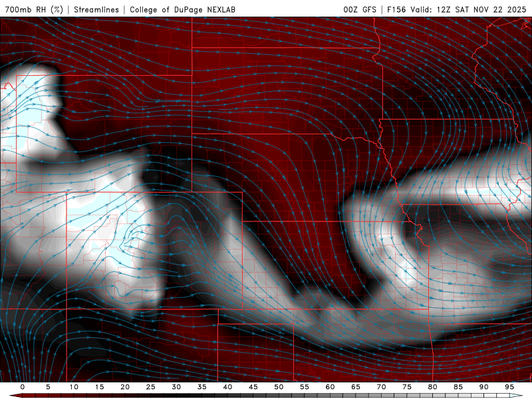Click the '95' label on the color scale

click(x=509, y=387)
